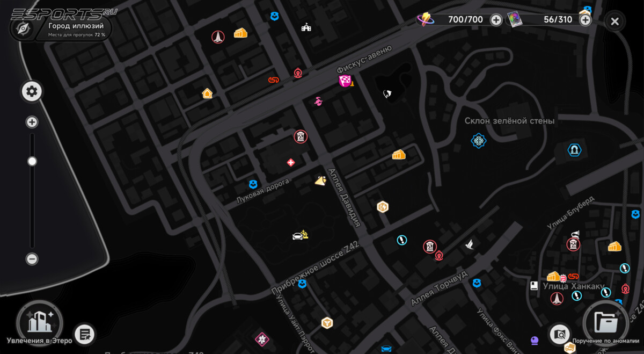
Task: Open the notes list icon near Увлечения в Этеро
Action: 84,335
